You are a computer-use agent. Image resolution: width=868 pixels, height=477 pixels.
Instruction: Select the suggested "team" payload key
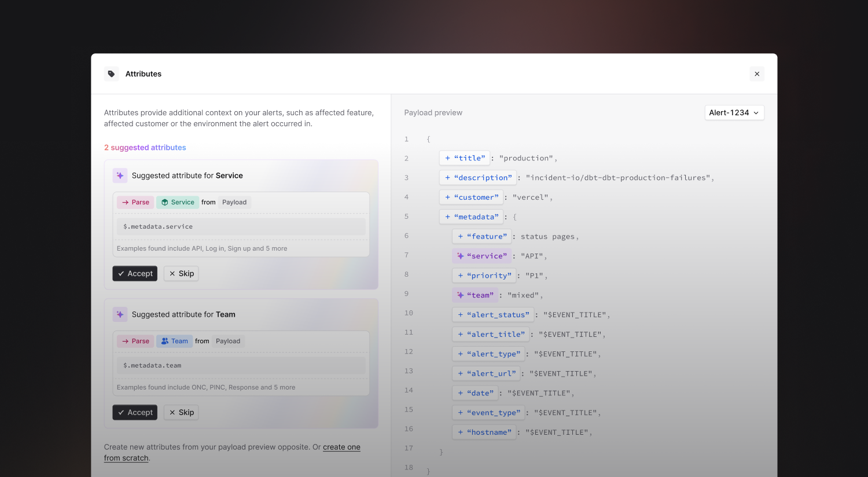click(x=475, y=295)
